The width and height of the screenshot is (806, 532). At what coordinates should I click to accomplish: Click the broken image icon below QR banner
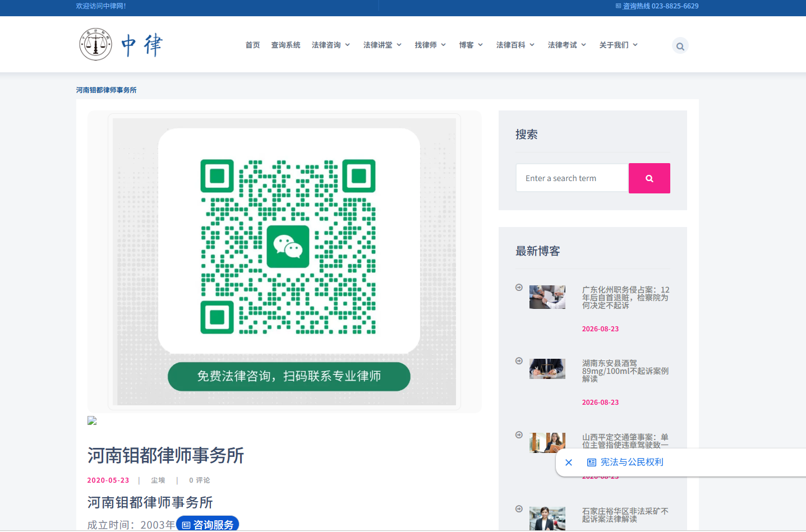[92, 420]
